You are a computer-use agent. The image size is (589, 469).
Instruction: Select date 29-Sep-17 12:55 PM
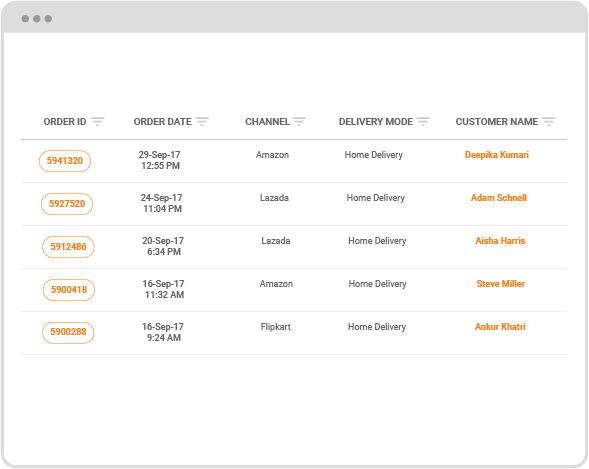[x=160, y=160]
